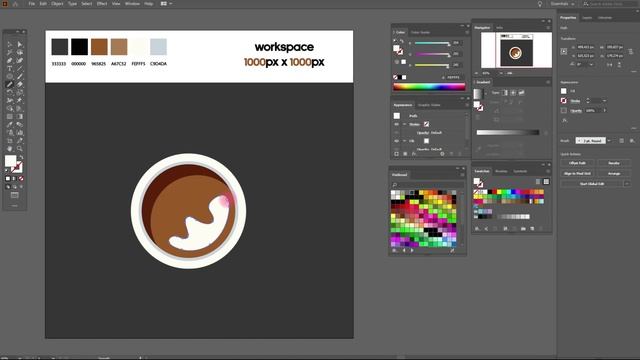The width and height of the screenshot is (640, 360).
Task: Open the Gradient preset dropdown arrow
Action: tap(485, 94)
